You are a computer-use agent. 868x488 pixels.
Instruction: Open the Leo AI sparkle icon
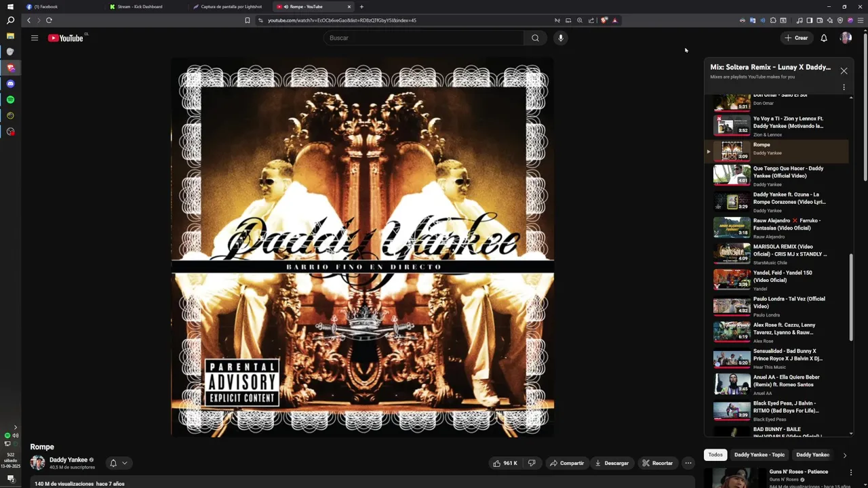click(829, 20)
